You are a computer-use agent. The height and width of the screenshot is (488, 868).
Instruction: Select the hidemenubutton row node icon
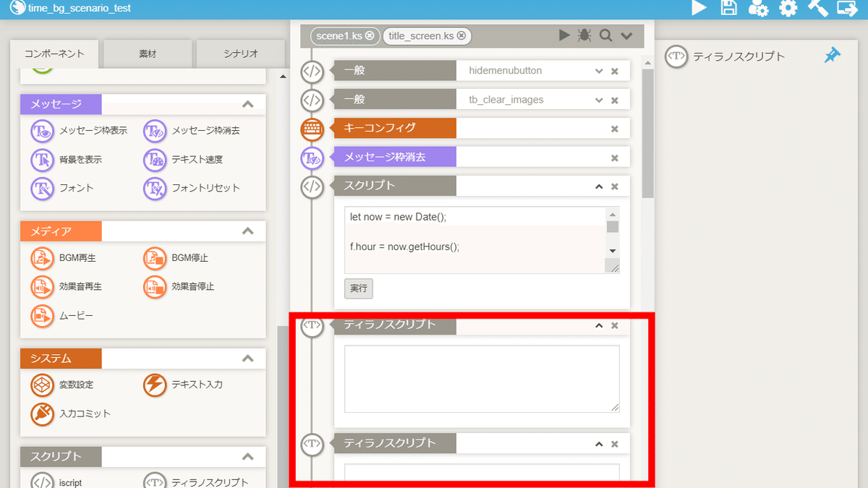tap(312, 71)
